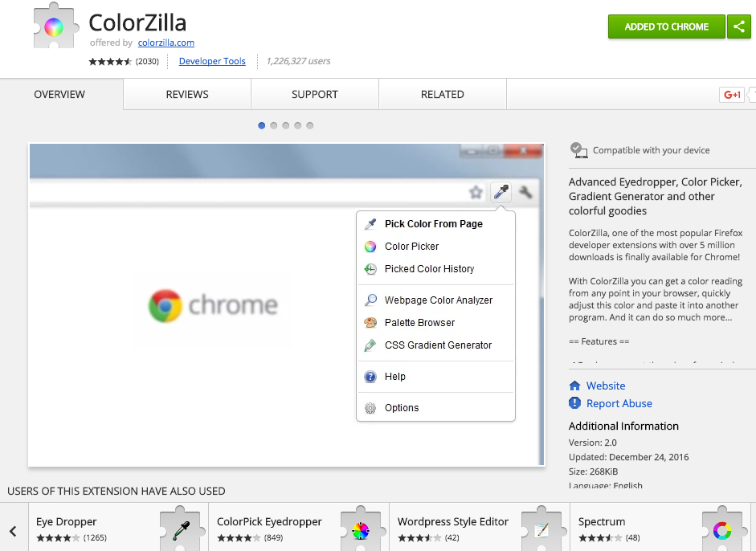Choose Pick Color From Page menu entry

436,223
